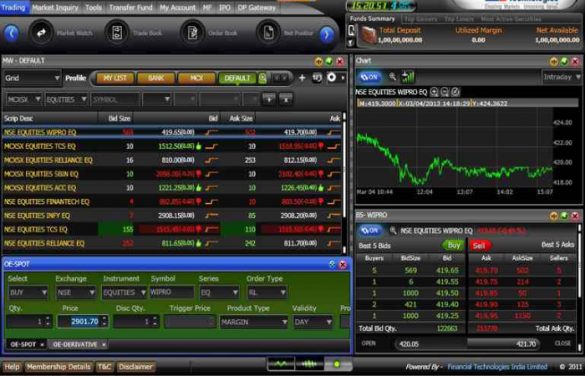Viewport: 585px width, 376px height.
Task: Click the green Buy button
Action: (453, 245)
